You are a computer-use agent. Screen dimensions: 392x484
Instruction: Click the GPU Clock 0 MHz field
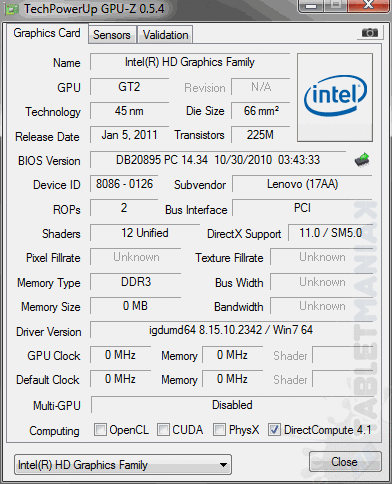[x=120, y=355]
